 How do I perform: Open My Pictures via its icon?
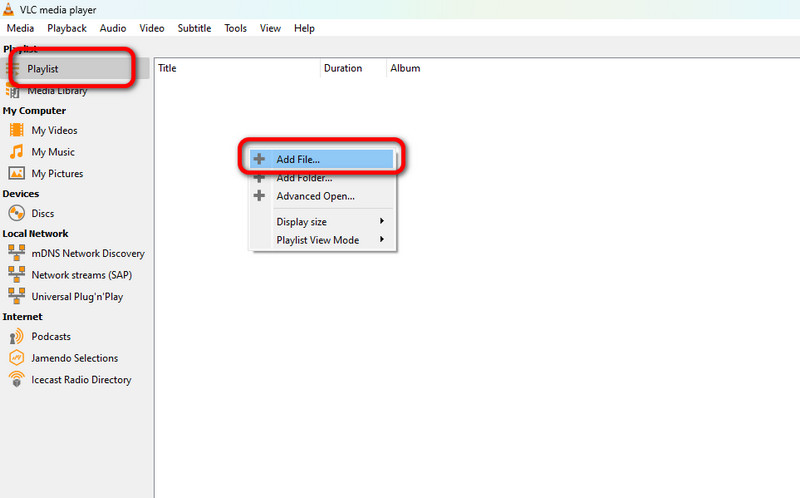point(16,173)
